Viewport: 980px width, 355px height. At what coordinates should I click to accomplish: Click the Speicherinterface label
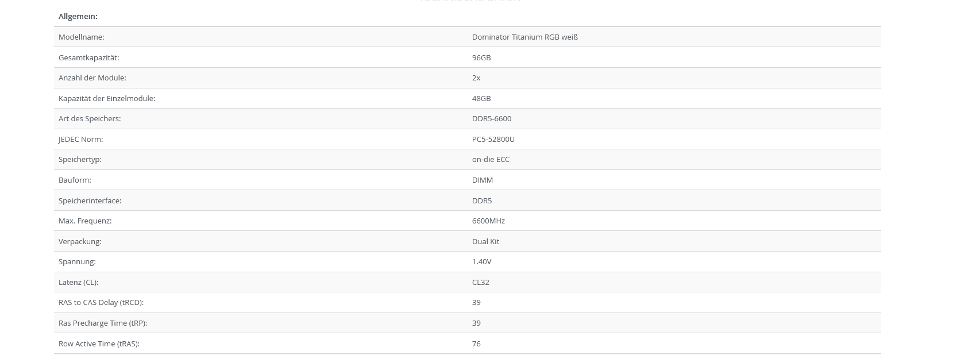pyautogui.click(x=90, y=200)
